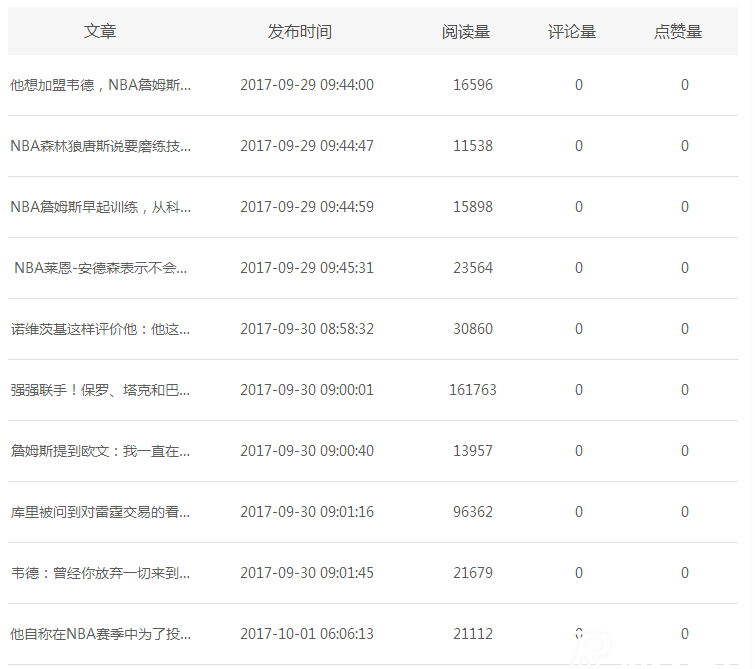Open article 他自称在NBA赛季中为了投

coord(100,634)
